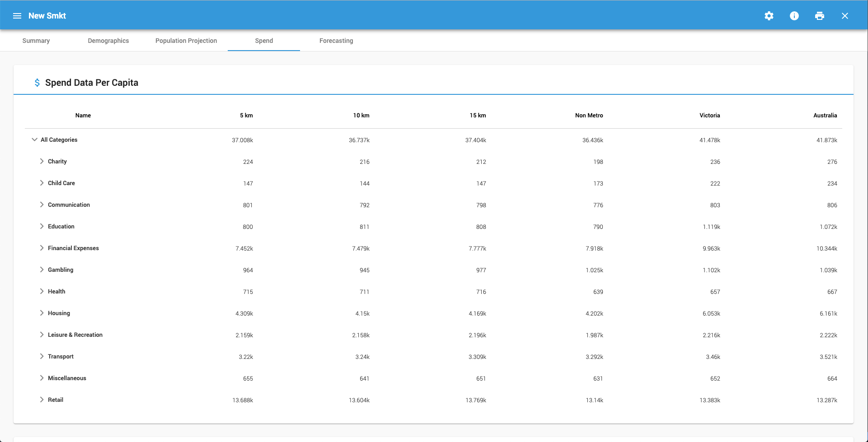Close the New Smkt panel
This screenshot has width=868, height=442.
click(845, 16)
